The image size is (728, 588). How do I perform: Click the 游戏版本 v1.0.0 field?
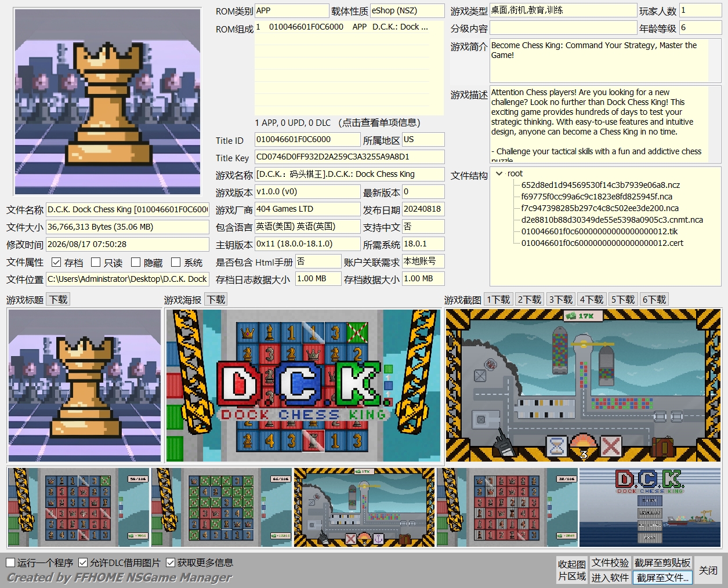point(307,192)
